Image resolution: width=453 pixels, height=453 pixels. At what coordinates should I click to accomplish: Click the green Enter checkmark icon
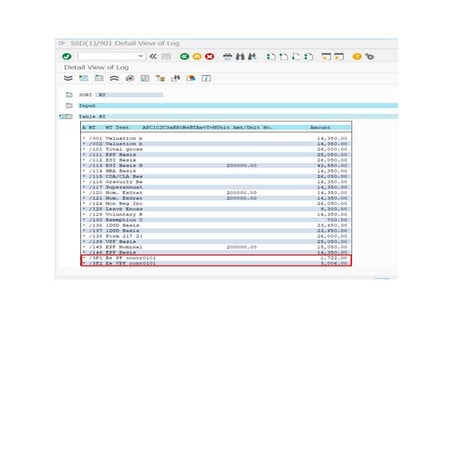tap(67, 57)
